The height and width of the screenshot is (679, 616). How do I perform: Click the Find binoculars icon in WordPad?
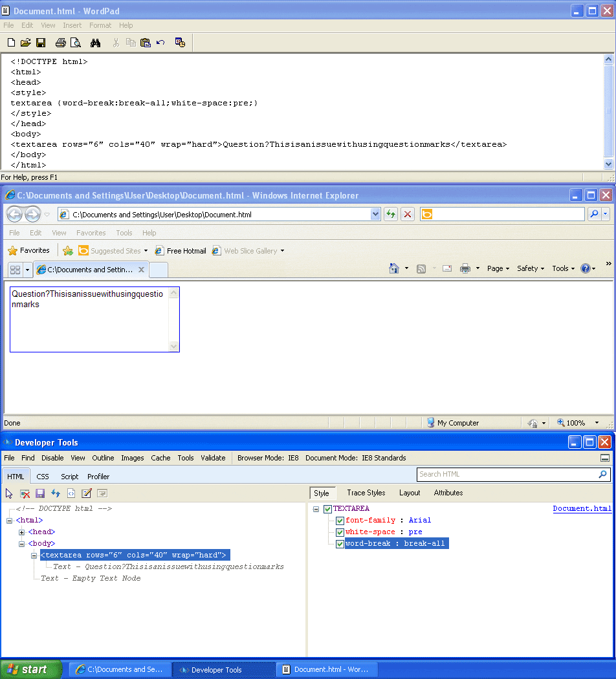tap(94, 42)
